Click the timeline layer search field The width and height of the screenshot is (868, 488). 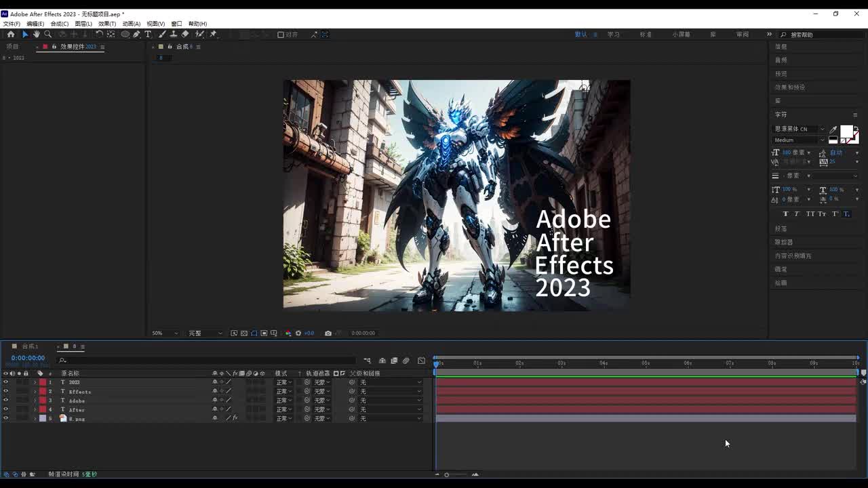(207, 361)
